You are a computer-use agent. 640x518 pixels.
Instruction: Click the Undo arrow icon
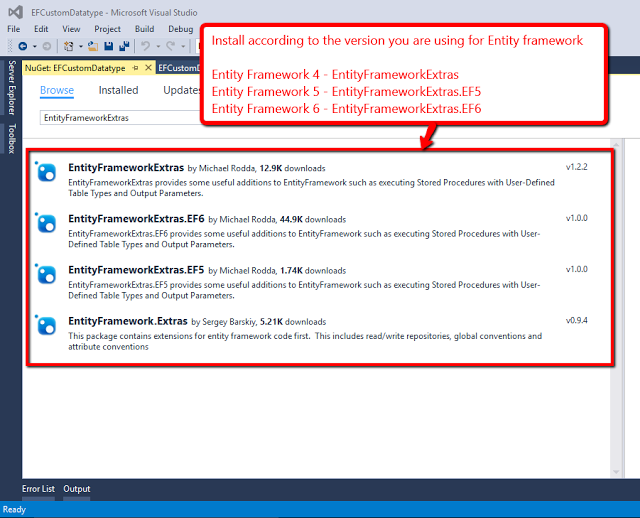click(145, 46)
